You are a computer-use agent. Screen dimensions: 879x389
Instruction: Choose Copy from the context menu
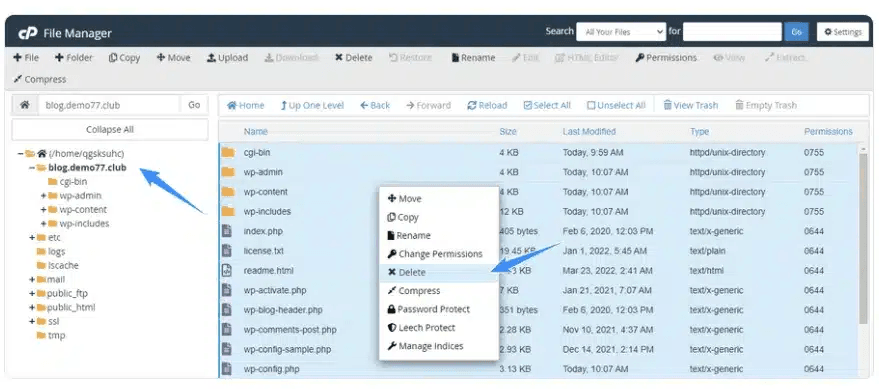(x=439, y=217)
